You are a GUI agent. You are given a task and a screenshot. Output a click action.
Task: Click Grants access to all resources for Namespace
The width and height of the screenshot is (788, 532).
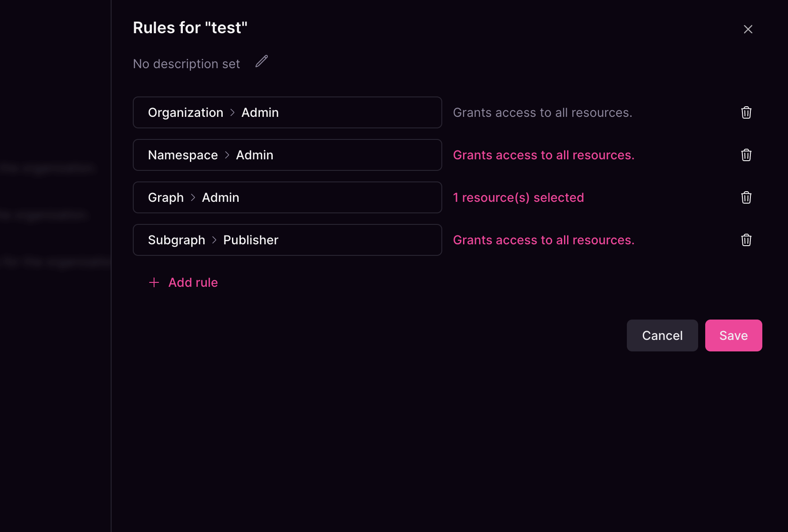click(543, 155)
